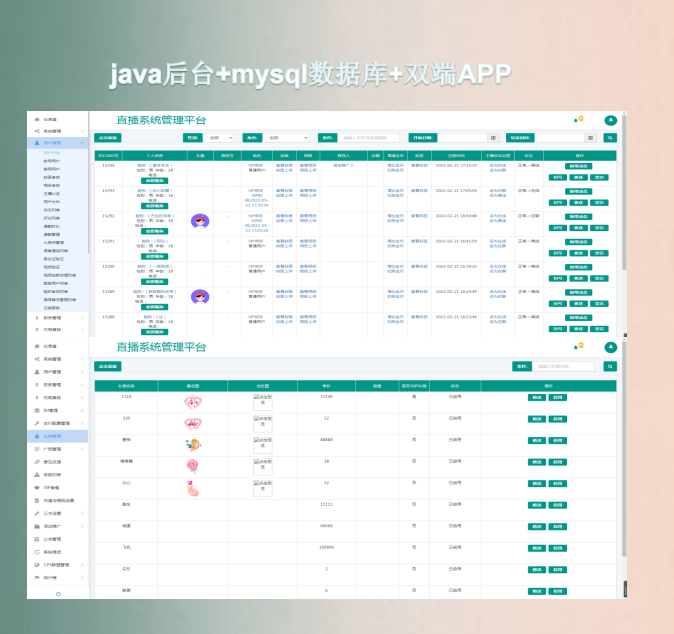
Task: Click the start date input field
Action: coord(463,138)
